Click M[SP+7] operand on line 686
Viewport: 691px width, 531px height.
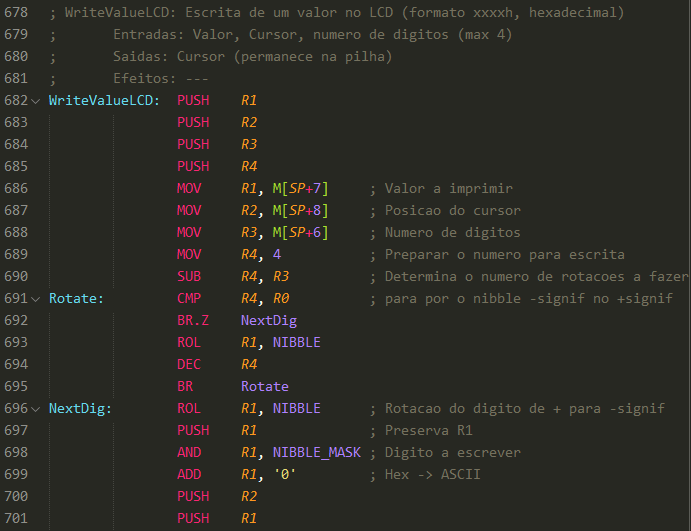coord(301,189)
